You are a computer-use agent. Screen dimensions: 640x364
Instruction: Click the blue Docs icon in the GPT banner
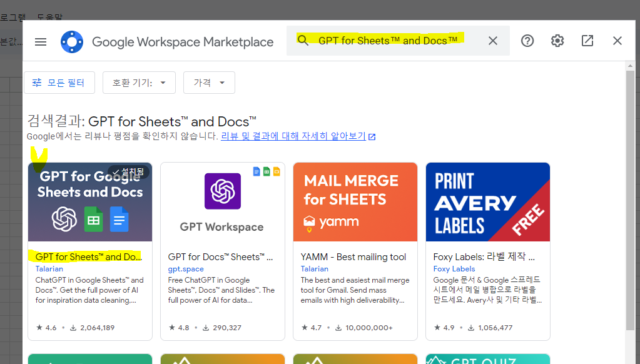click(x=119, y=219)
